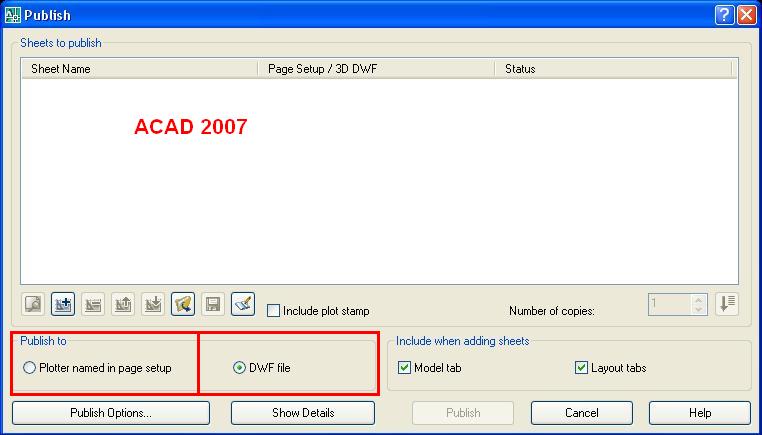762x435 pixels.
Task: Click the Remove Sheets icon
Action: (93, 304)
